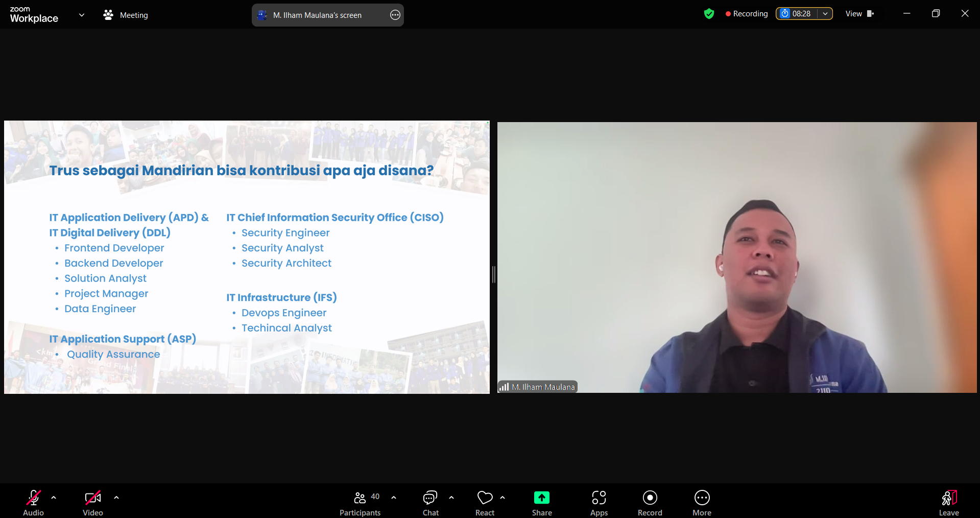
Task: Click the Meeting tab icon
Action: coord(108,15)
